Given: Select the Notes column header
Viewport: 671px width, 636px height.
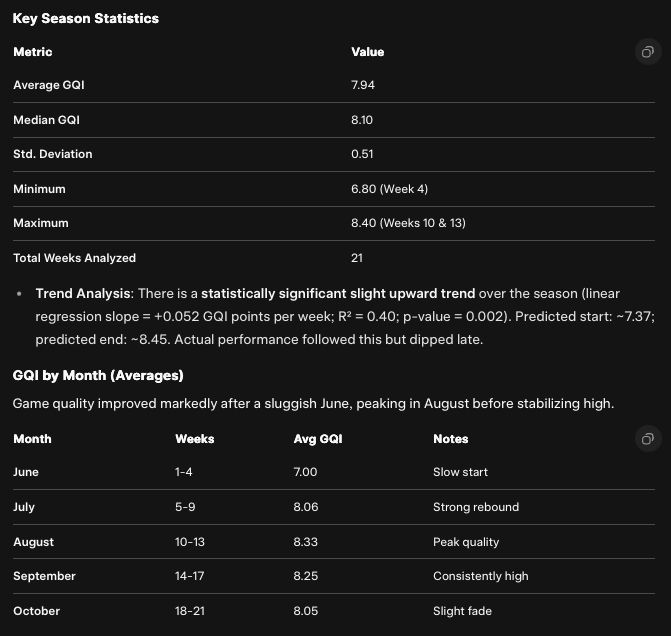Looking at the screenshot, I should [450, 439].
